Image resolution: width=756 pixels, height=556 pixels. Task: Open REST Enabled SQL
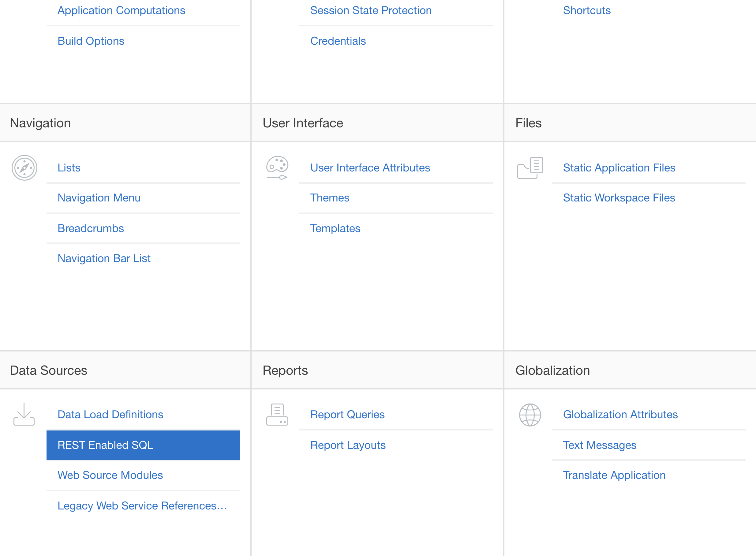(x=105, y=445)
